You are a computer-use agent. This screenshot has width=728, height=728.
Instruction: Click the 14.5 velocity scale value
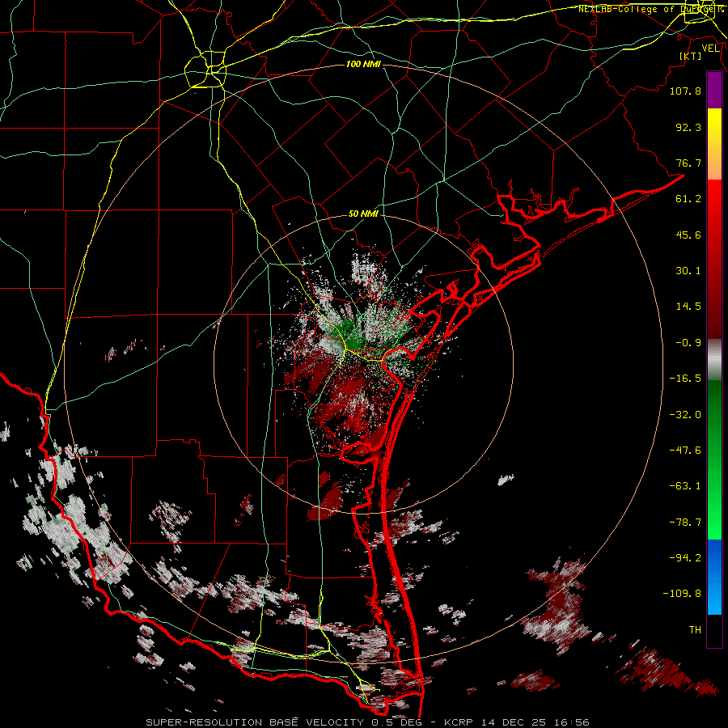688,306
